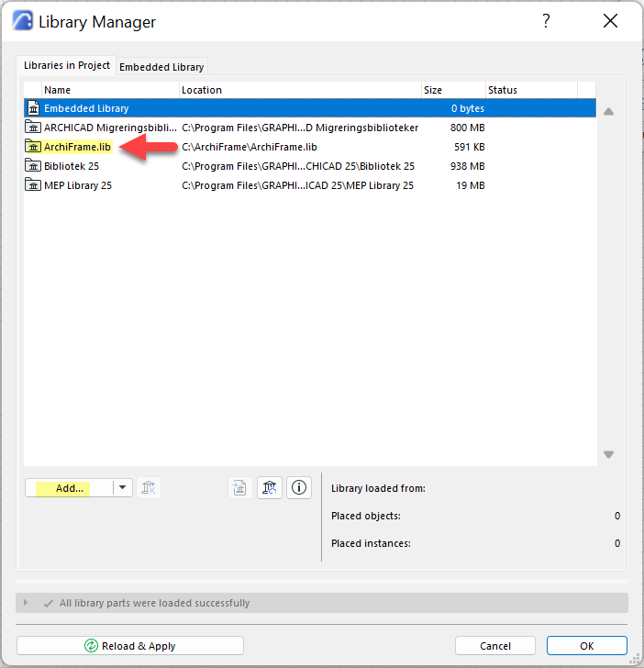The width and height of the screenshot is (644, 668).
Task: Sort by the Status column header
Action: coord(531,90)
